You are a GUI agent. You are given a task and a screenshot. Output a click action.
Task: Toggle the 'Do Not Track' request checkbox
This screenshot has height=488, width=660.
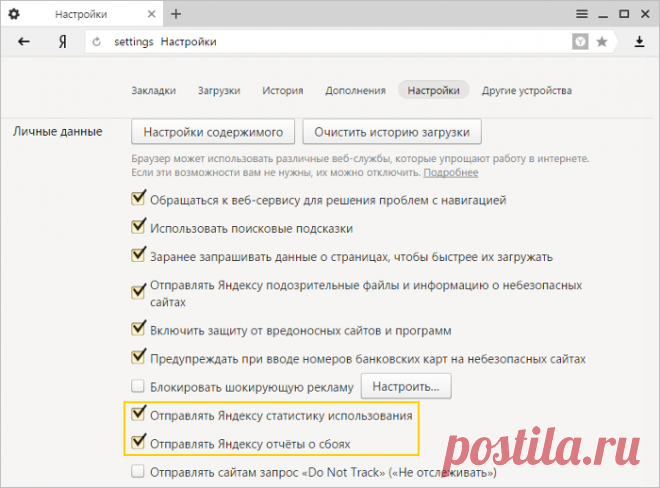(139, 472)
